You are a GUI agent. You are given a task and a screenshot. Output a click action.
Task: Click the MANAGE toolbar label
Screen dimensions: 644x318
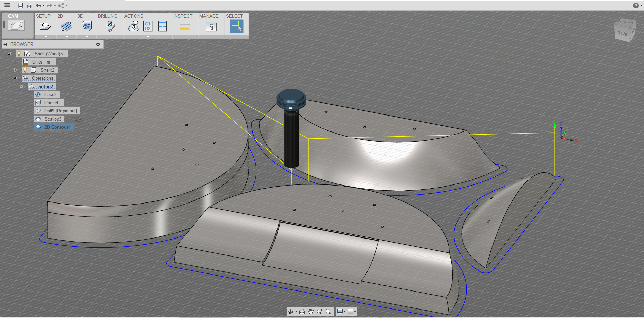[209, 16]
